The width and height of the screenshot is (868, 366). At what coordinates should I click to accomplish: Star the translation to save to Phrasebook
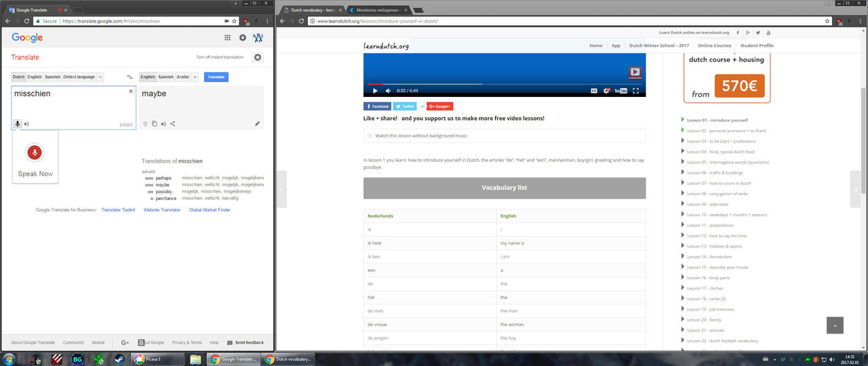point(145,123)
